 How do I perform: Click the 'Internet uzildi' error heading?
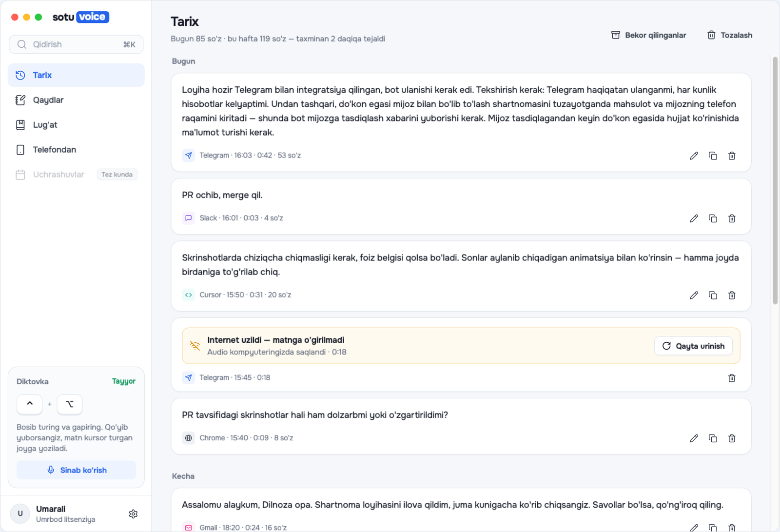(276, 340)
